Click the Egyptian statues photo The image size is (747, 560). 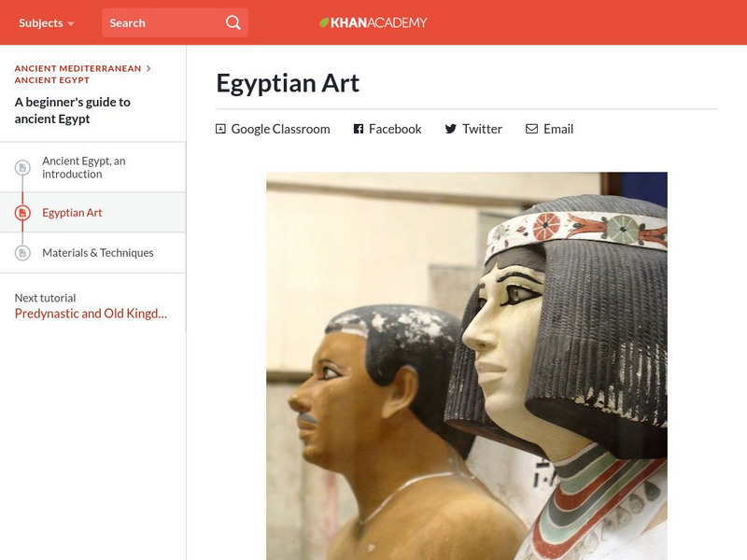(467, 366)
